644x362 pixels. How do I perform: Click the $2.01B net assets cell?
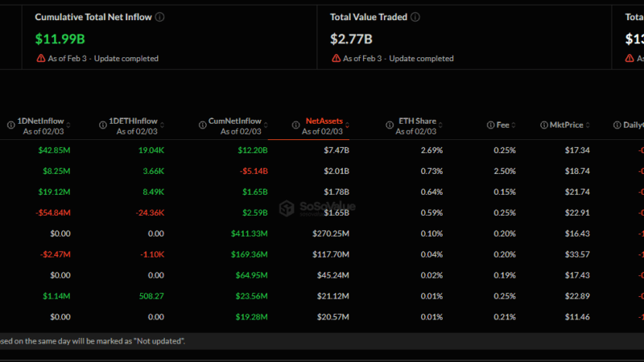tap(336, 171)
